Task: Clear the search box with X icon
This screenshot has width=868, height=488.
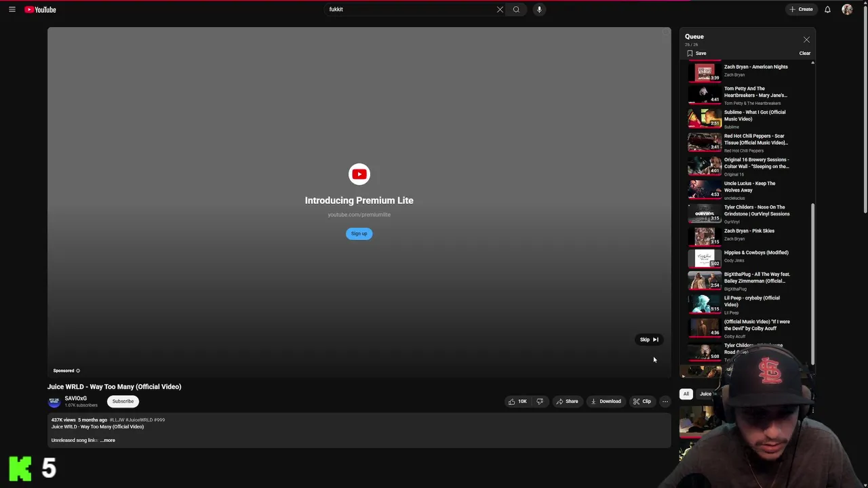Action: 500,9
